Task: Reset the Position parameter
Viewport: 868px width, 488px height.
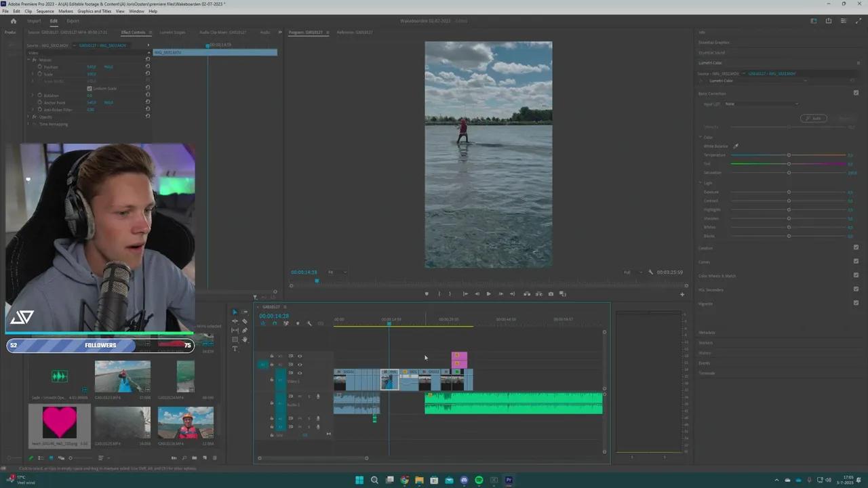Action: (x=147, y=66)
